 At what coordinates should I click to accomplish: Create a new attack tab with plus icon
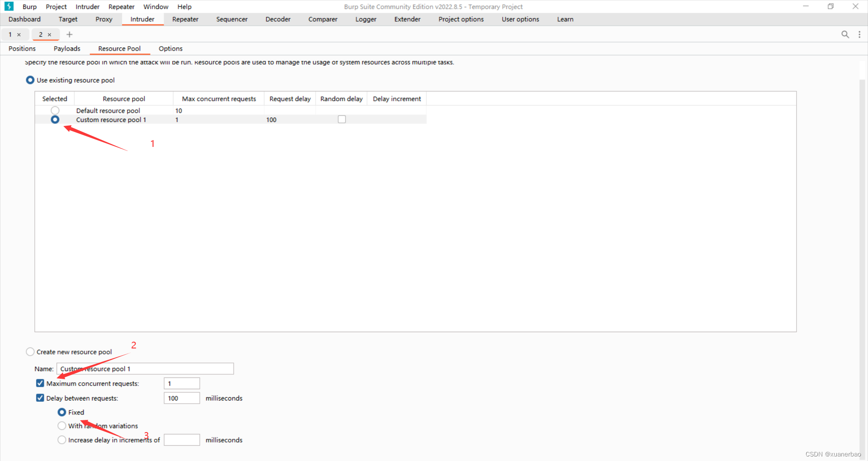click(69, 34)
